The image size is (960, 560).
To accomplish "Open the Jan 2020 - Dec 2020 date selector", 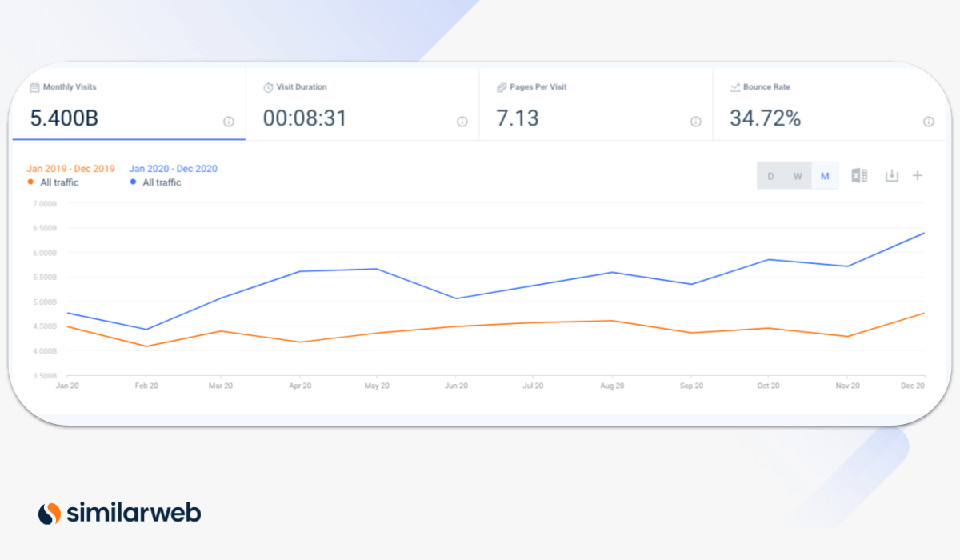I will (x=173, y=169).
